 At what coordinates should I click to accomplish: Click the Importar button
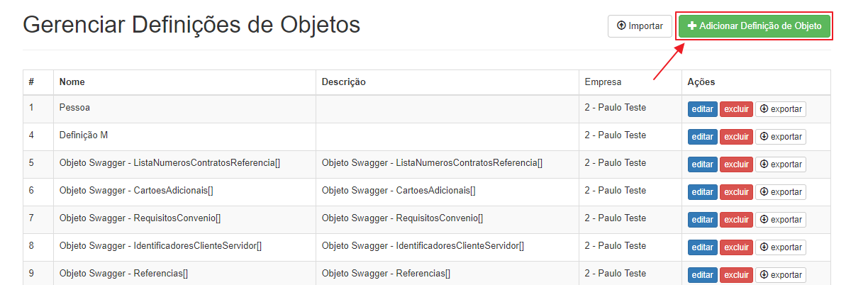pyautogui.click(x=640, y=26)
